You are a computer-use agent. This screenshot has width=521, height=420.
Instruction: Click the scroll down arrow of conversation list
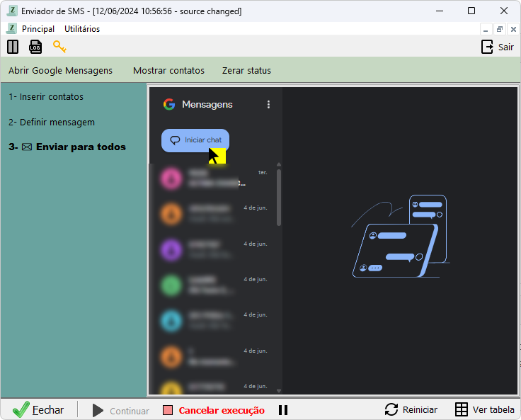279,391
